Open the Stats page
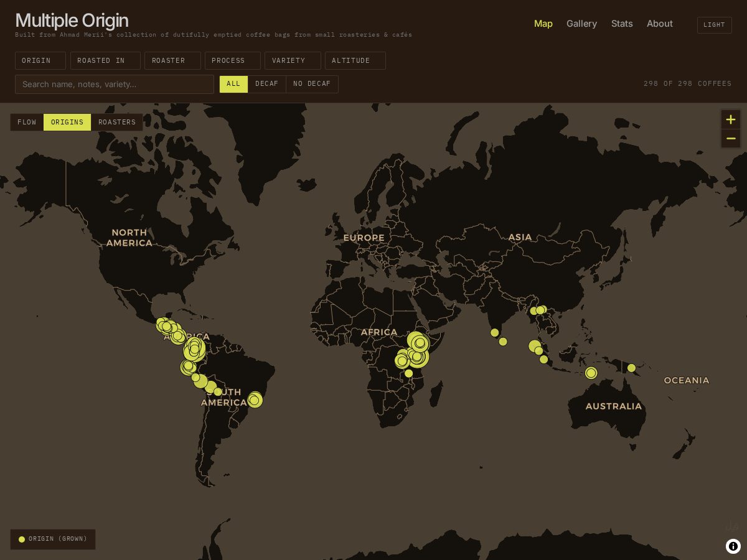 click(x=622, y=24)
